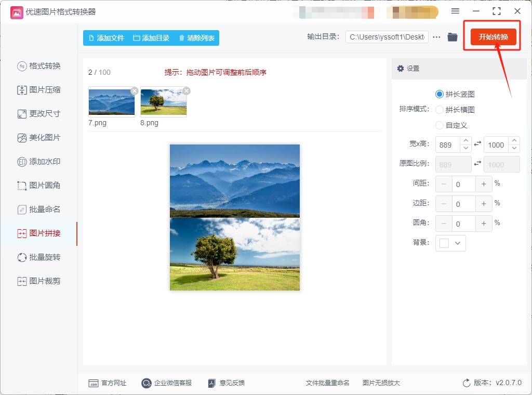The width and height of the screenshot is (532, 395).
Task: Click the 设置 settings gear icon
Action: [401, 69]
